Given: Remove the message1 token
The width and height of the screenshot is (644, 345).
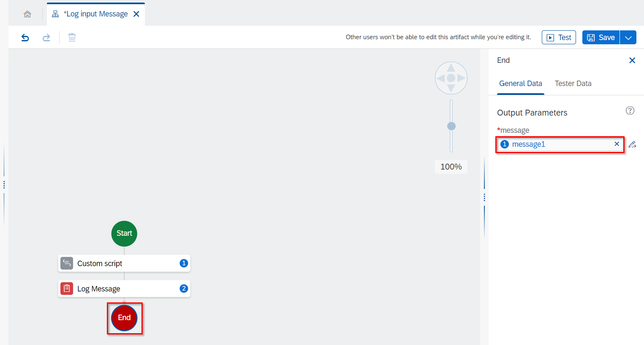Looking at the screenshot, I should click(x=617, y=144).
